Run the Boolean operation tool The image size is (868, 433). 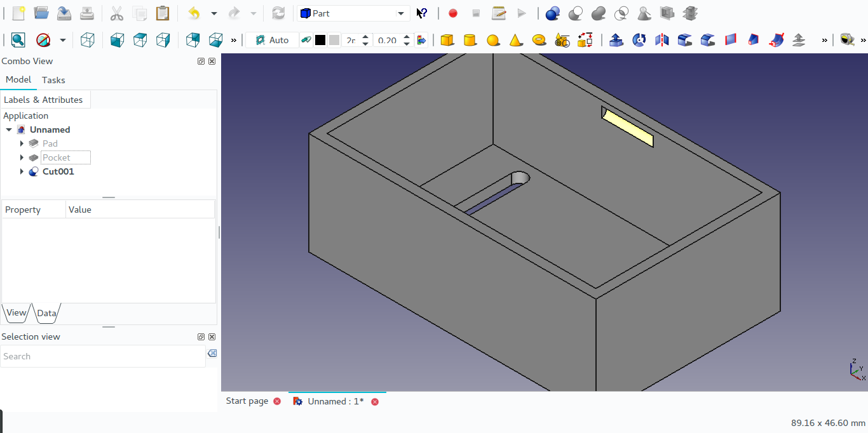coord(553,13)
